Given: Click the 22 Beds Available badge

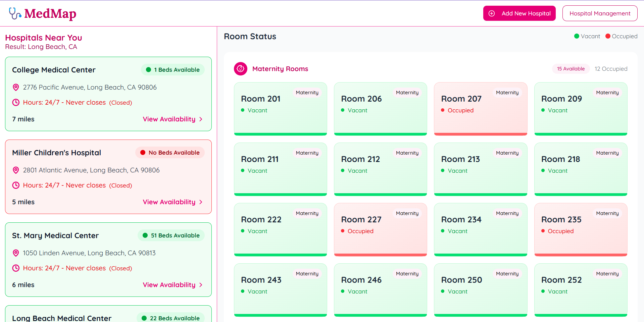Looking at the screenshot, I should pyautogui.click(x=170, y=317).
